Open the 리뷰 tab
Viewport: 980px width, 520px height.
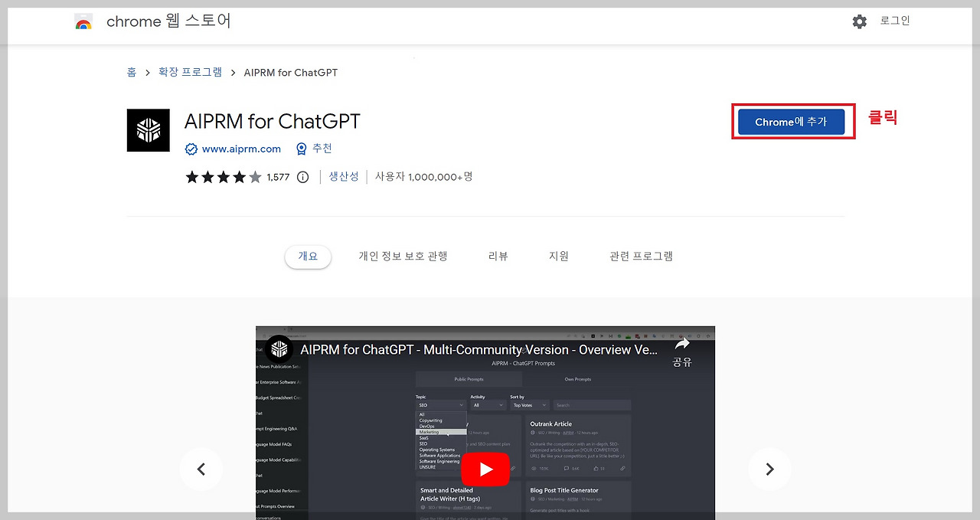tap(498, 257)
